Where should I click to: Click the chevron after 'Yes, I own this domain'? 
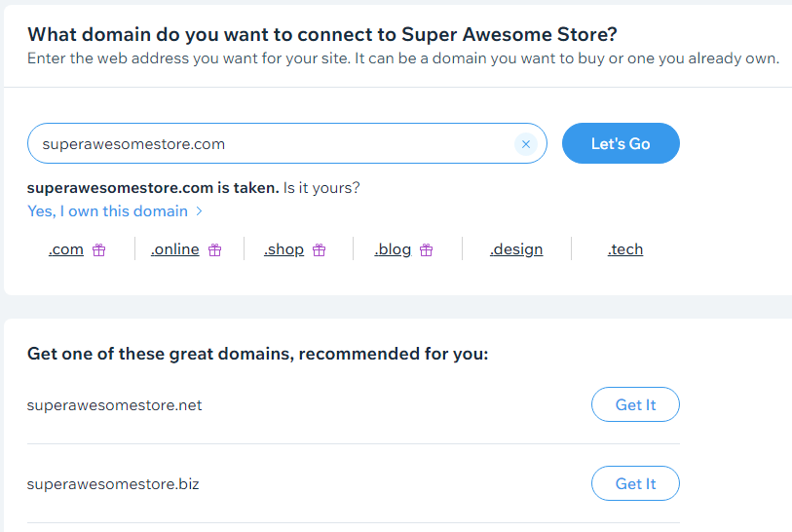199,211
